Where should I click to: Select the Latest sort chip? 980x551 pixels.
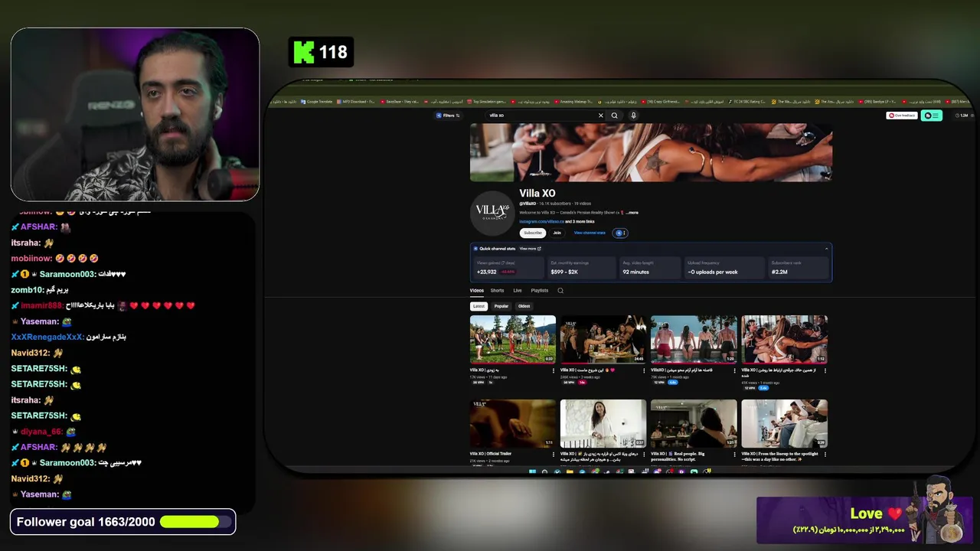pos(479,306)
